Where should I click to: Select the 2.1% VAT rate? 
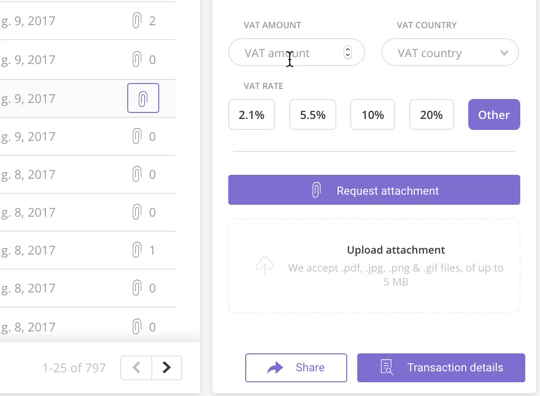[x=251, y=115]
